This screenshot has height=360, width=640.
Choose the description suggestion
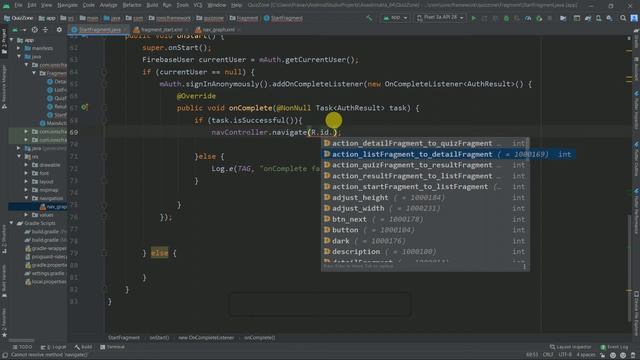tap(425, 251)
